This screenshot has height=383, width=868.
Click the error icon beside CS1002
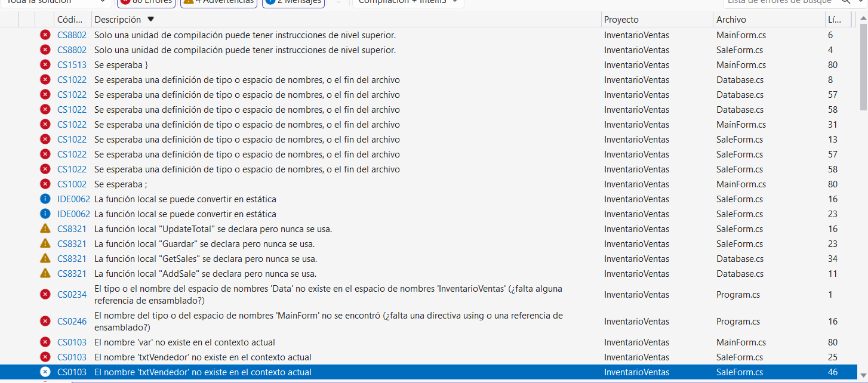[45, 184]
